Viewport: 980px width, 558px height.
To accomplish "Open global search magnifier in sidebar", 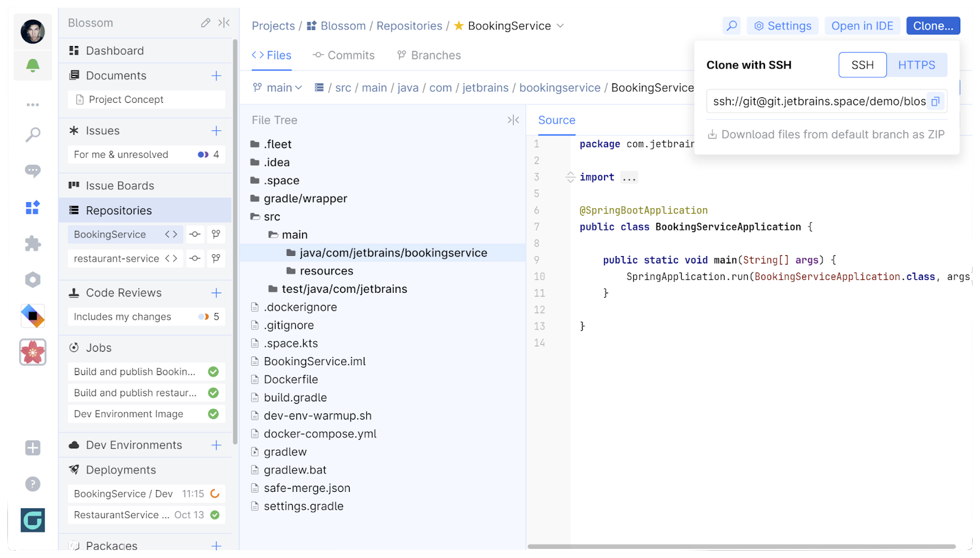I will point(32,135).
